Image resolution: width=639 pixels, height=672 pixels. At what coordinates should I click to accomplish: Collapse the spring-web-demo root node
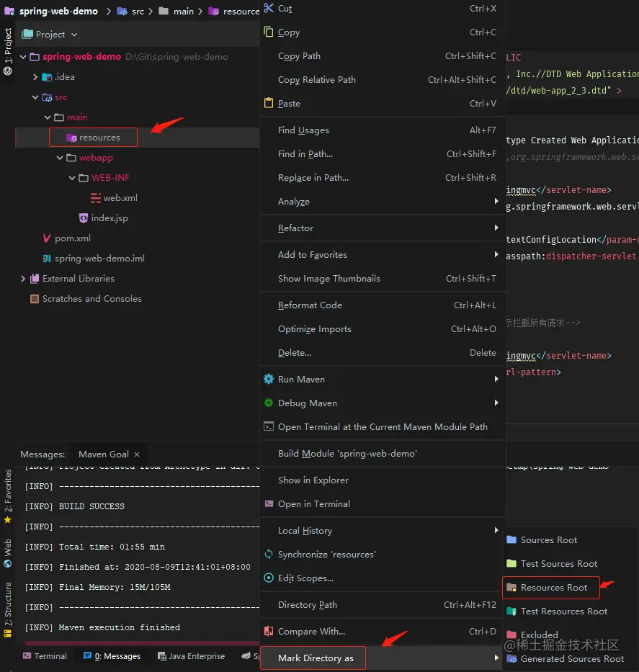tap(23, 57)
